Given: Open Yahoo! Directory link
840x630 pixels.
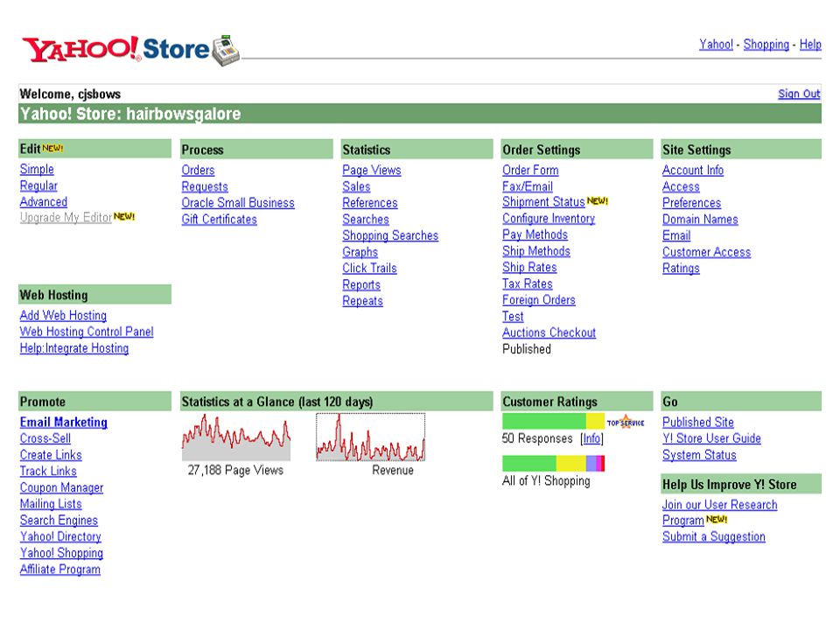Looking at the screenshot, I should [x=60, y=536].
